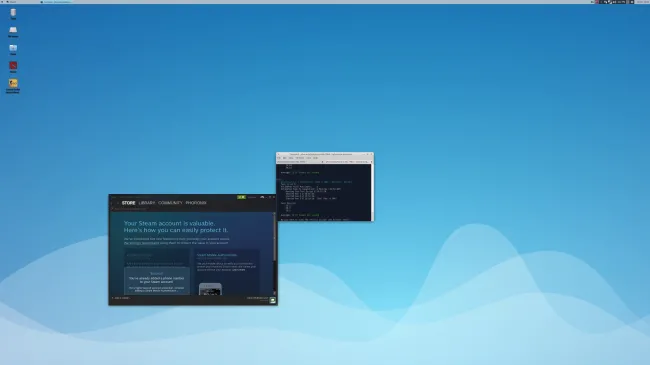Open the Trash desktop icon
650x365 pixels.
click(13, 14)
